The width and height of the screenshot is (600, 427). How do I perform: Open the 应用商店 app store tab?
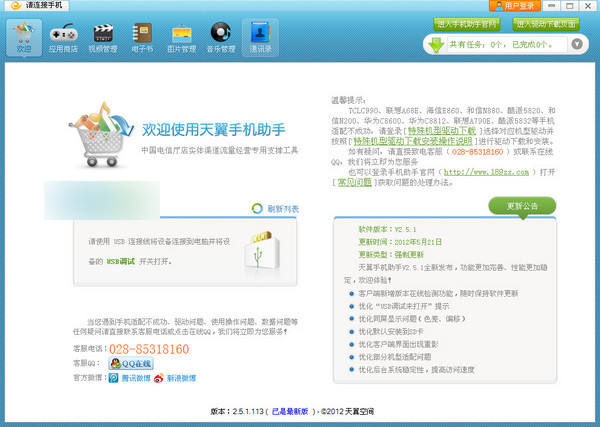tap(63, 38)
